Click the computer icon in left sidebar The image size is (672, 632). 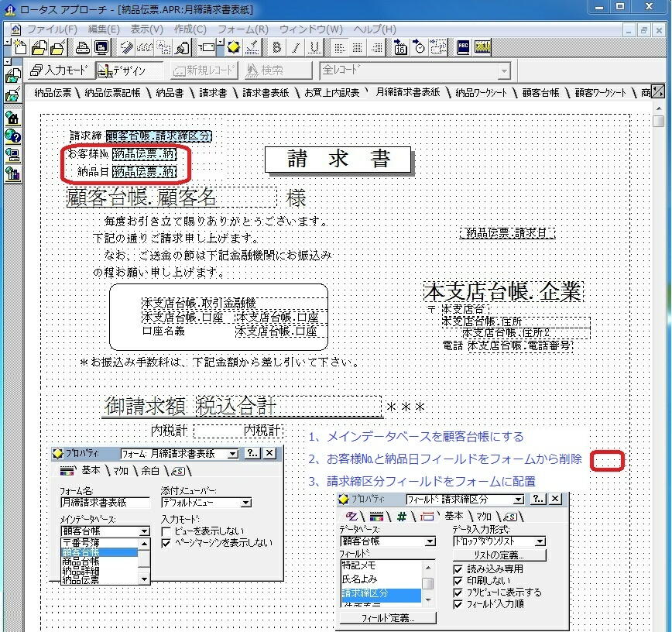(x=13, y=155)
